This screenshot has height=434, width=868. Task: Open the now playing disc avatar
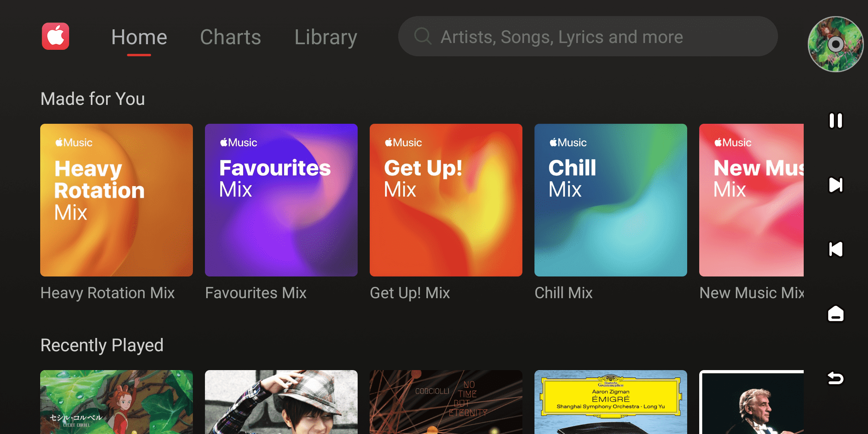click(835, 44)
